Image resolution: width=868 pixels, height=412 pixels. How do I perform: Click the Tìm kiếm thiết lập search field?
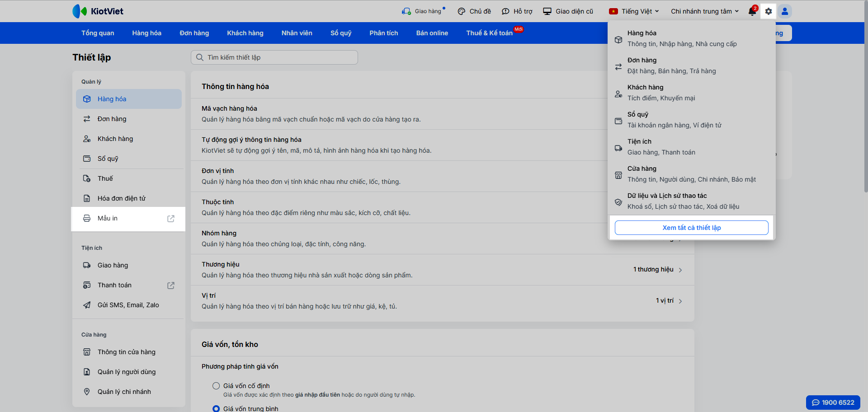(274, 57)
